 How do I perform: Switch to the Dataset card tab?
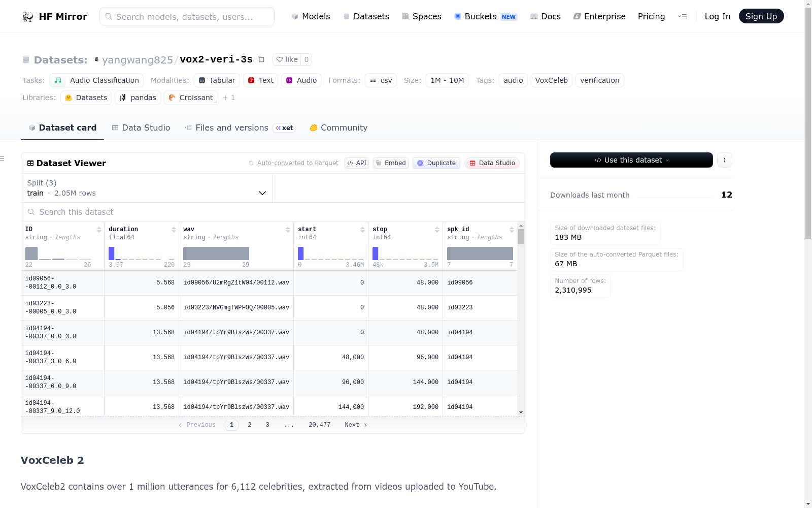(x=62, y=128)
